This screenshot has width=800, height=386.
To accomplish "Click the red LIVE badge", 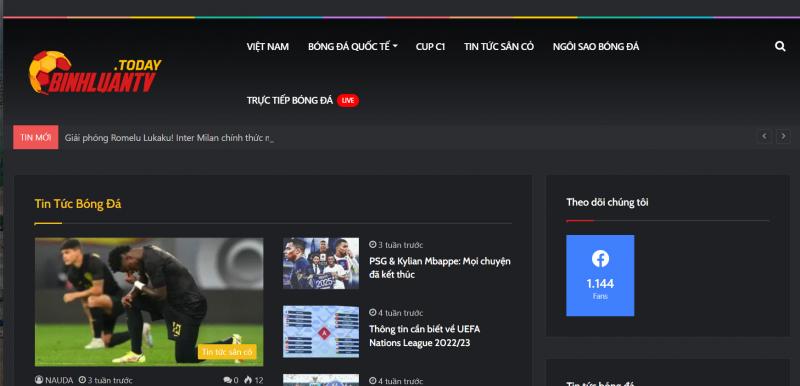I will point(347,100).
